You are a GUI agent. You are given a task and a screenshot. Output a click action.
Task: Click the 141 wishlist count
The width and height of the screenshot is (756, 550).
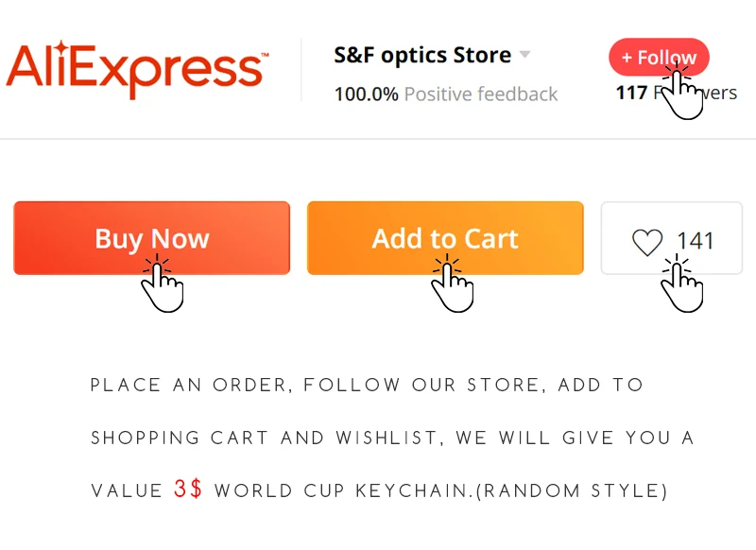(x=696, y=241)
